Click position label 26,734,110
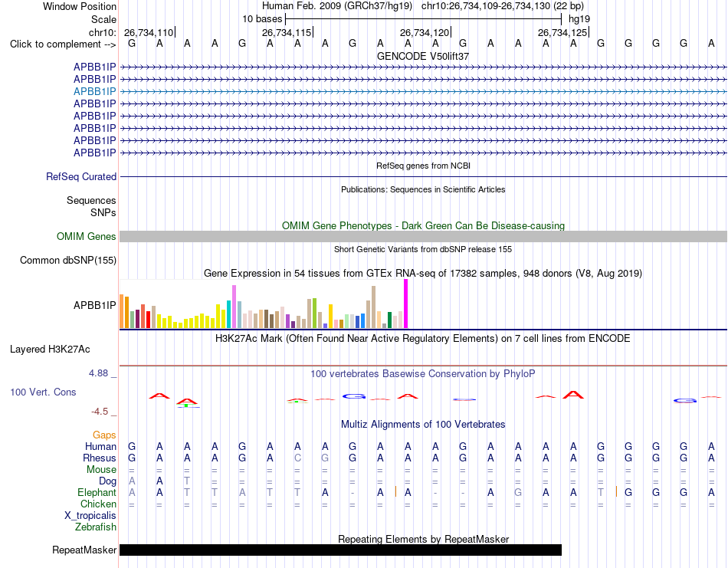 [x=149, y=32]
